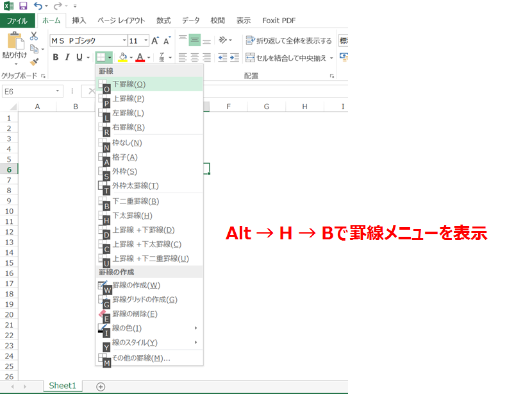Add a new sheet with plus button
Viewport: 532px width, 394px height.
pos(101,386)
